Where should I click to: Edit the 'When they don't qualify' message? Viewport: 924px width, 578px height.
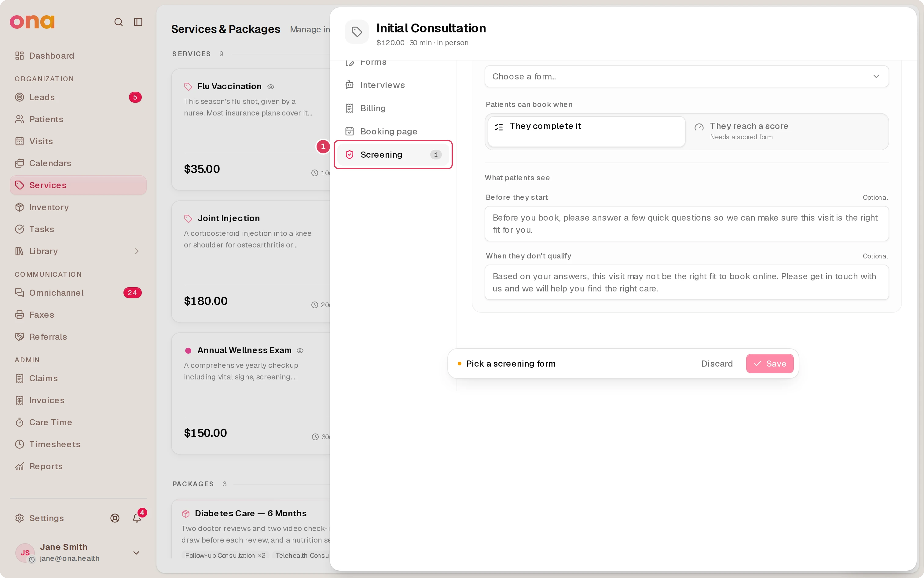(687, 283)
